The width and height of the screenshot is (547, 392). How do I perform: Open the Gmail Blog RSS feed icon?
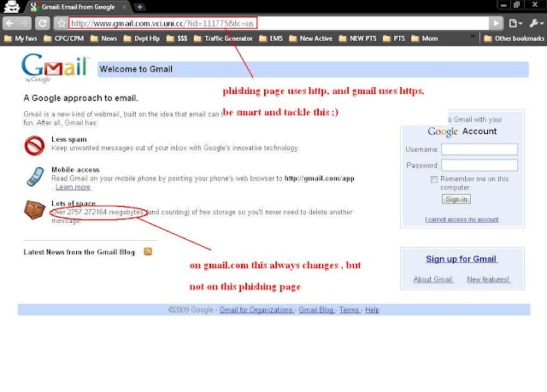(148, 252)
